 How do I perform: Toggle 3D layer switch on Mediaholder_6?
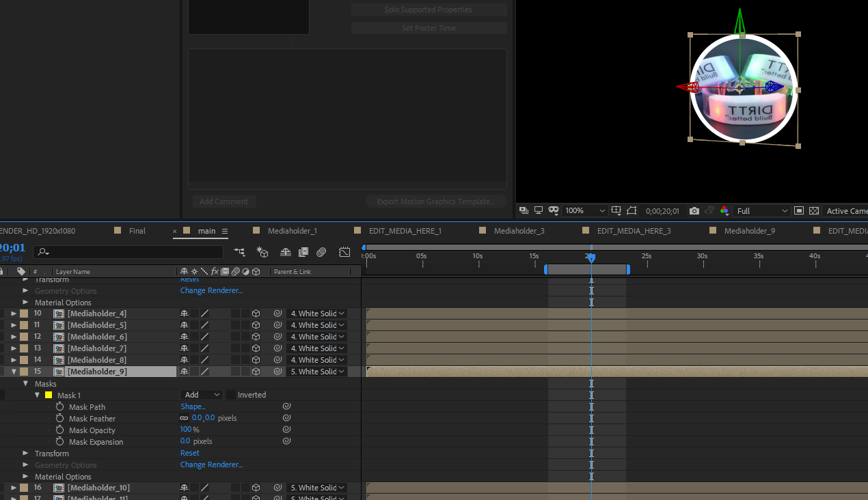pyautogui.click(x=256, y=337)
